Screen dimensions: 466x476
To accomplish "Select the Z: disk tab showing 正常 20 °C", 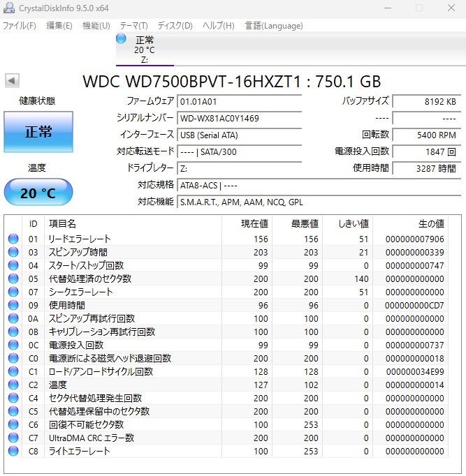I will [x=145, y=49].
